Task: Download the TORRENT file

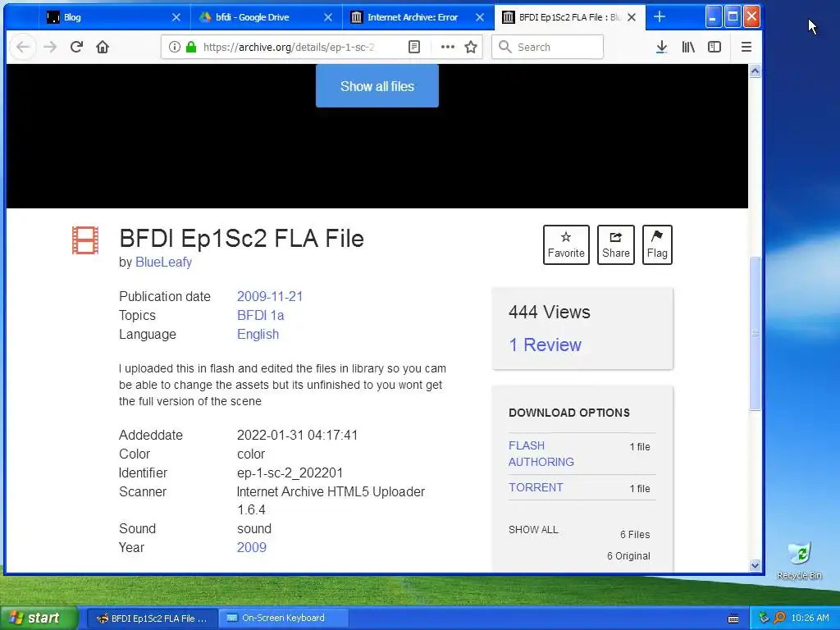Action: [536, 487]
